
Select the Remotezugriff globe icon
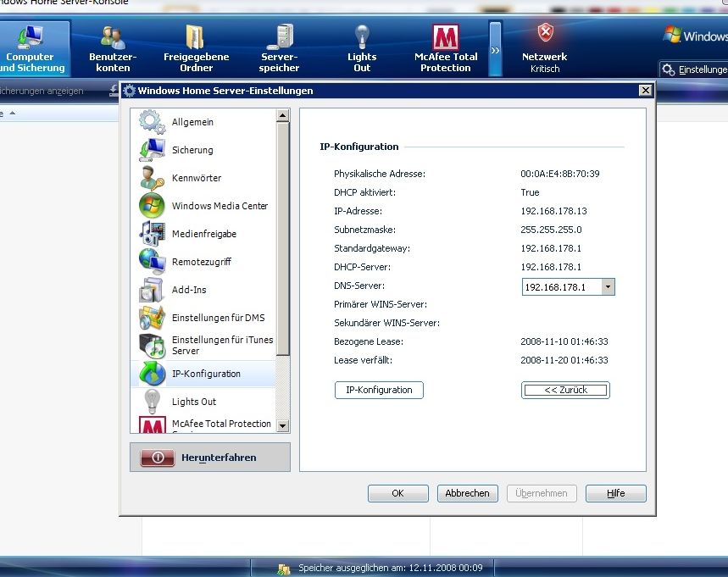coord(152,261)
